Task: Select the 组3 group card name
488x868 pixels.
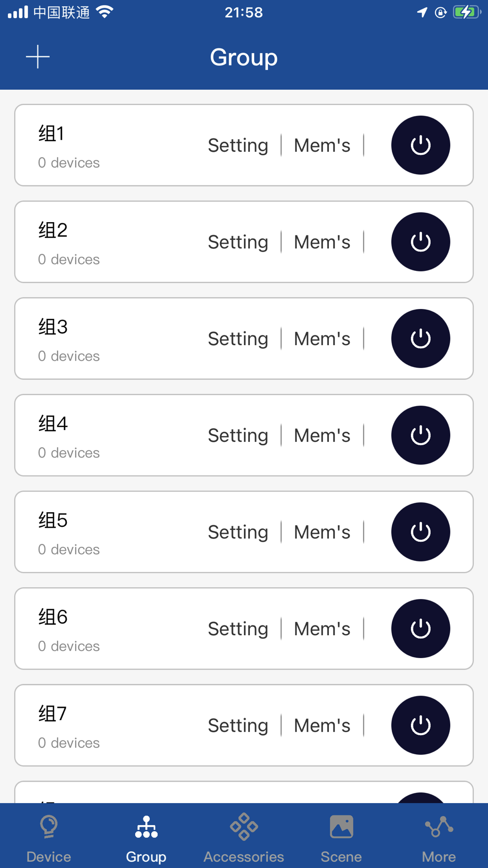Action: point(53,327)
